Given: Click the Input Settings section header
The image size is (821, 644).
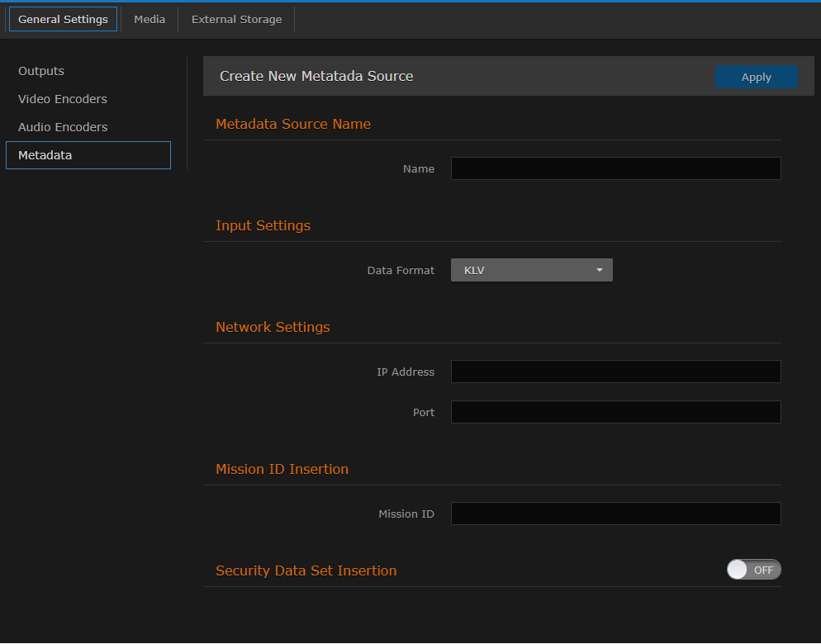Looking at the screenshot, I should coord(263,225).
